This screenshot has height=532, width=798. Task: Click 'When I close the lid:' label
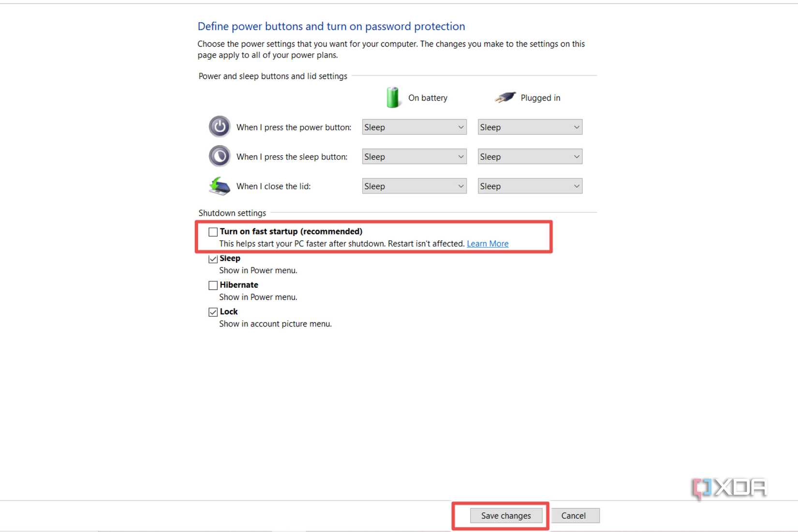[x=273, y=186]
